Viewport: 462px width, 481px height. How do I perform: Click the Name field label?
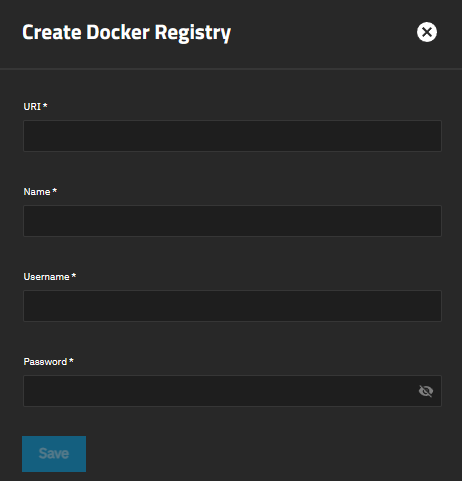(x=37, y=192)
